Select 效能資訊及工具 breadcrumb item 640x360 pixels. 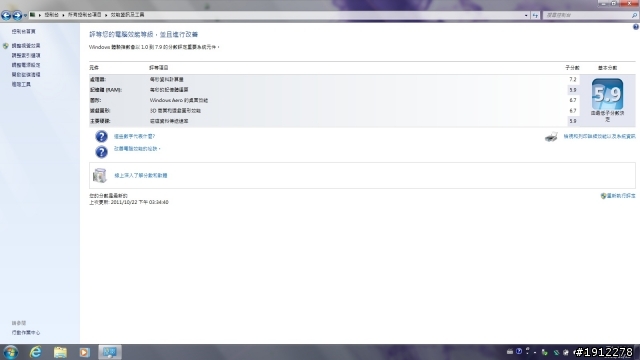coord(127,15)
